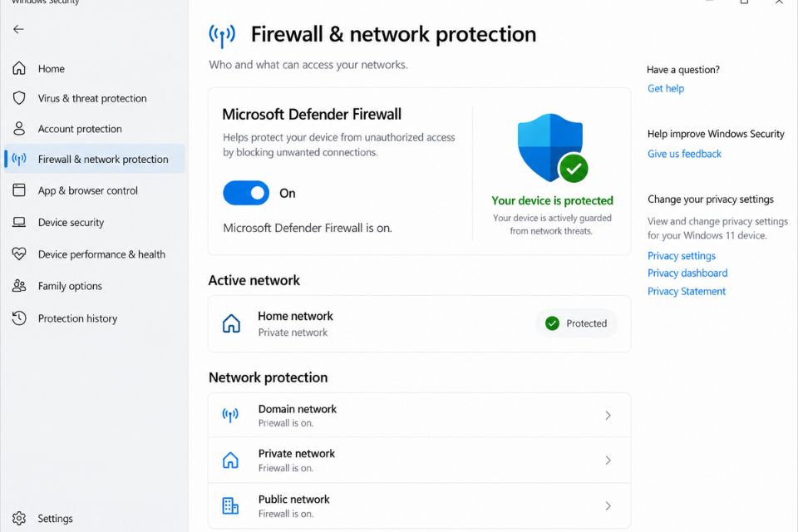Click the Home house icon in sidebar
Viewport: 798px width, 532px height.
pos(19,68)
